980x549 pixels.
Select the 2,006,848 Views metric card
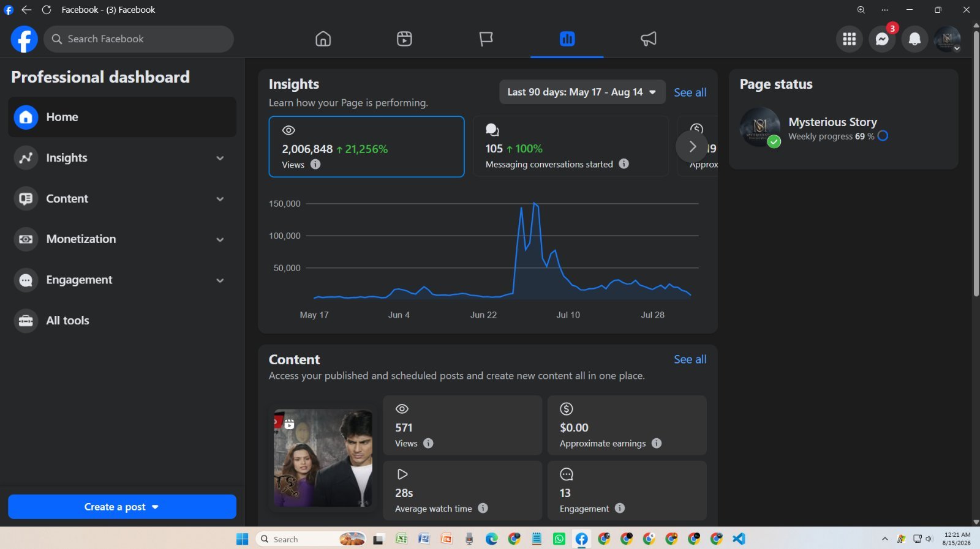(366, 147)
